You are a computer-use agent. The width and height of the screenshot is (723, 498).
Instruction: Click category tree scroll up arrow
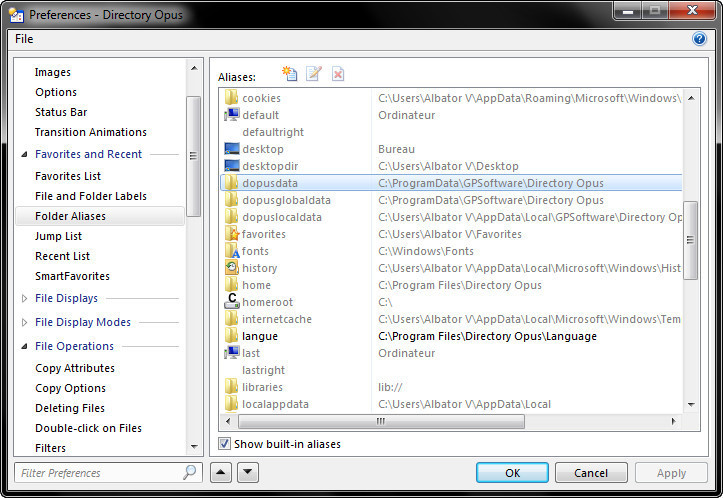point(194,68)
